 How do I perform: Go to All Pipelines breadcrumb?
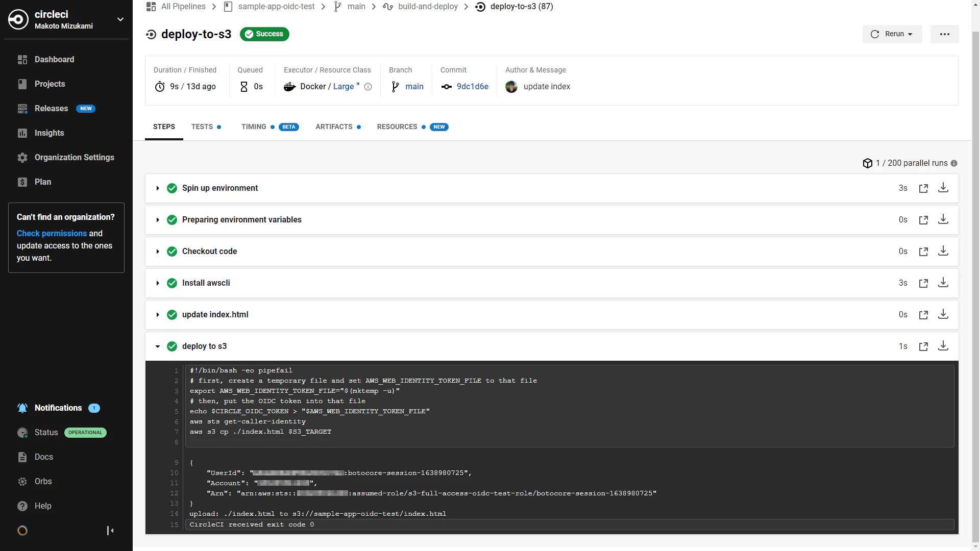point(176,7)
